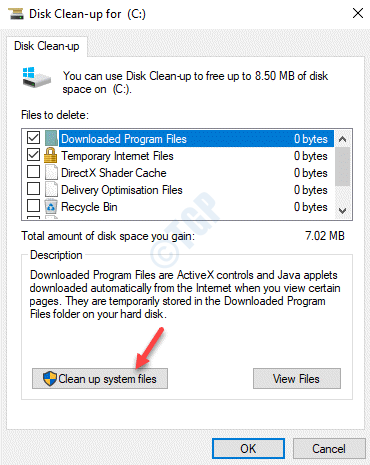Open View Files button
The height and width of the screenshot is (465, 370).
[297, 379]
